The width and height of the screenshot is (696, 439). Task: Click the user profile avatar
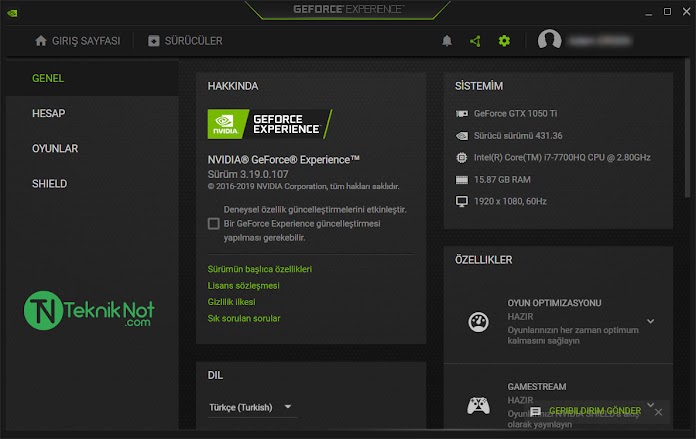coord(550,40)
